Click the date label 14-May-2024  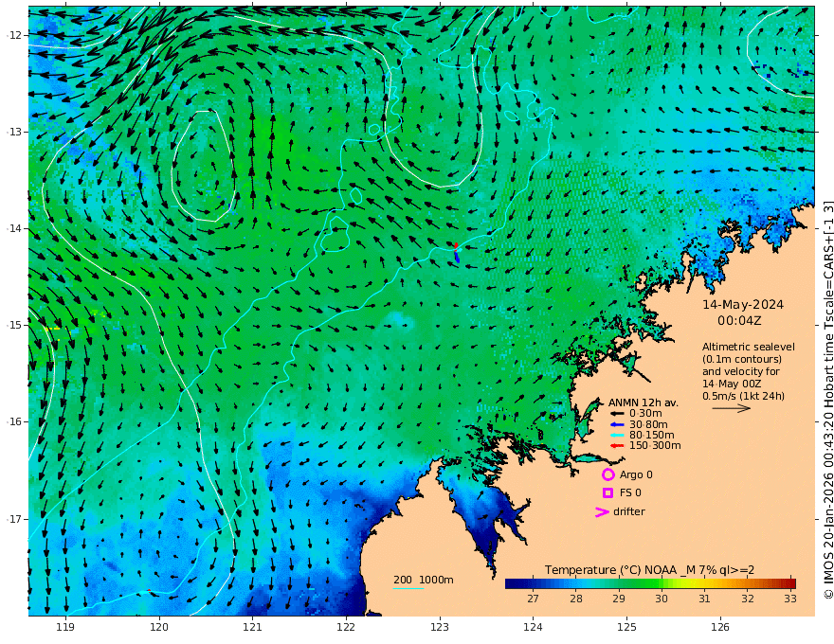pyautogui.click(x=743, y=304)
